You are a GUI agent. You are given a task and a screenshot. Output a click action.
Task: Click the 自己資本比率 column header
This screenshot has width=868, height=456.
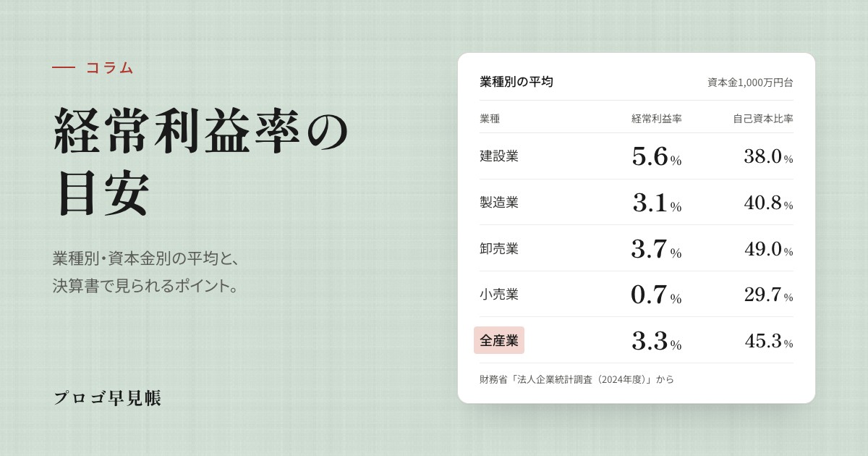click(x=763, y=119)
